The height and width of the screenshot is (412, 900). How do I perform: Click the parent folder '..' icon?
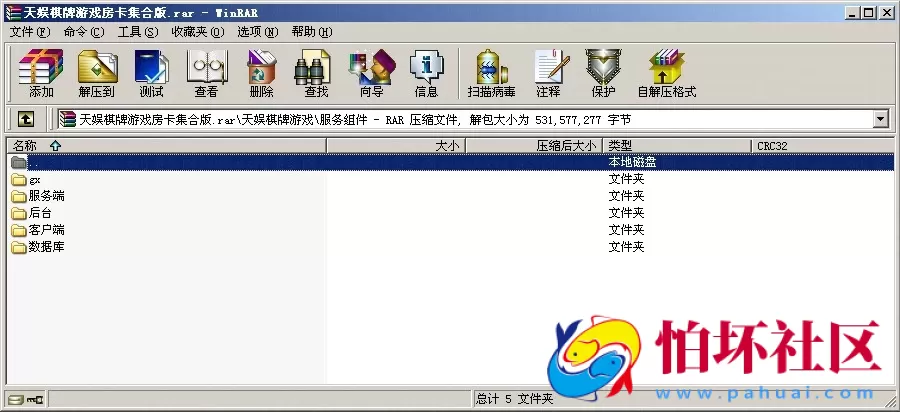tap(19, 162)
